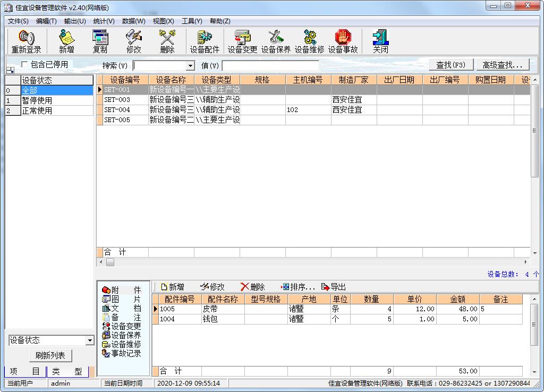Open 设备变更 from the top toolbar
The width and height of the screenshot is (544, 392).
tap(242, 41)
